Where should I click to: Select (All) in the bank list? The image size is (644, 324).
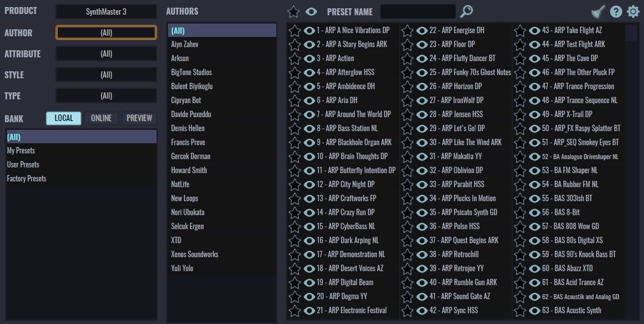[x=81, y=137]
